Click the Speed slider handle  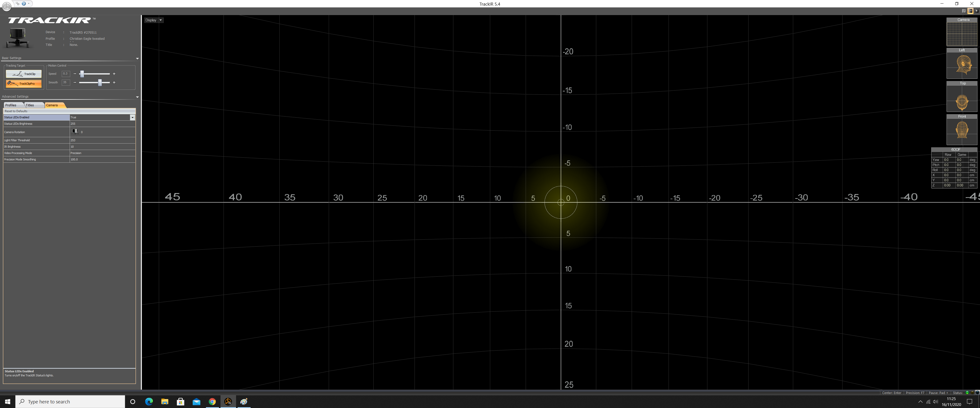[x=82, y=74]
